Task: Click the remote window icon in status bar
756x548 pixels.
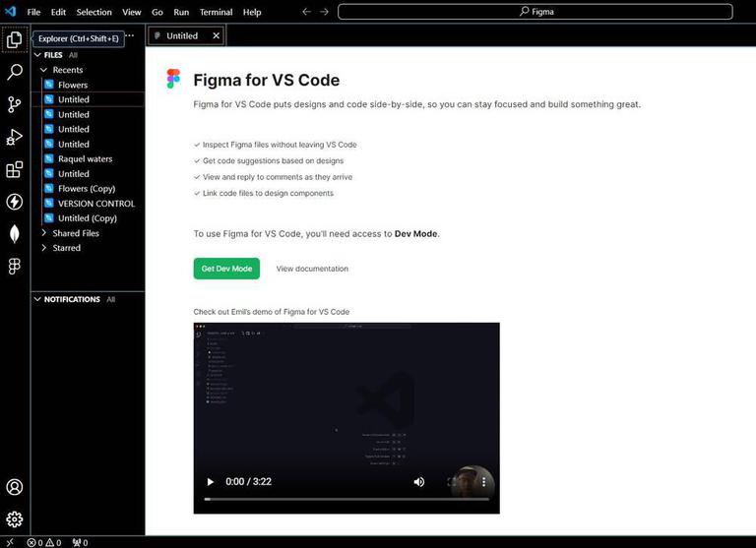Action: pyautogui.click(x=10, y=542)
